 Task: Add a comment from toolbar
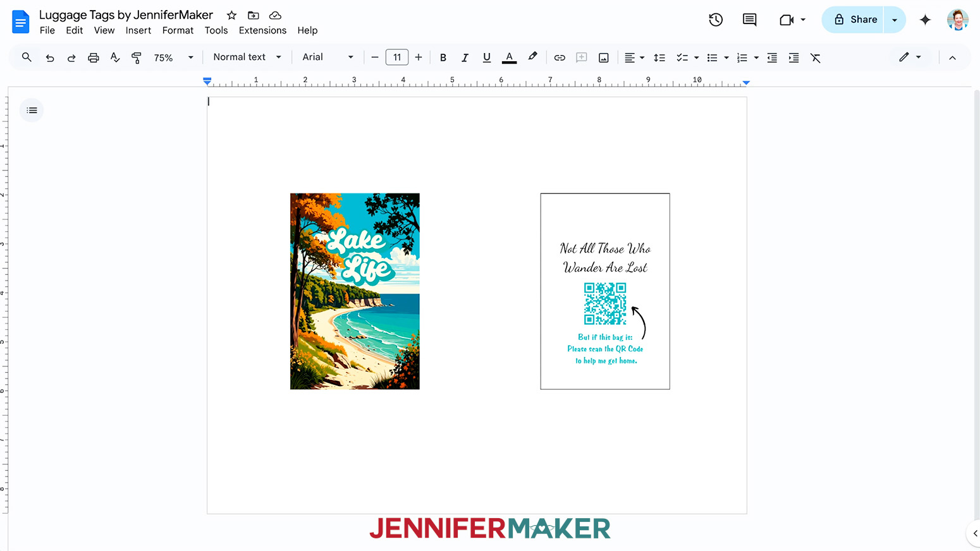point(582,58)
